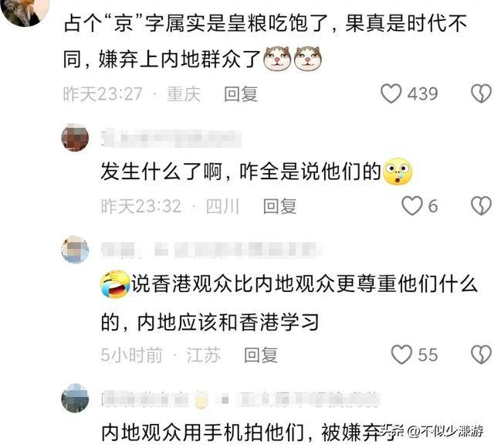Dislike the Jiangsu reply
The width and height of the screenshot is (494, 448).
point(481,355)
